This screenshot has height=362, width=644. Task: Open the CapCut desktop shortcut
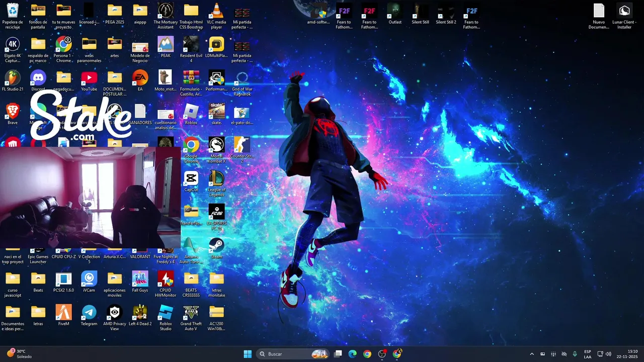coord(191,182)
